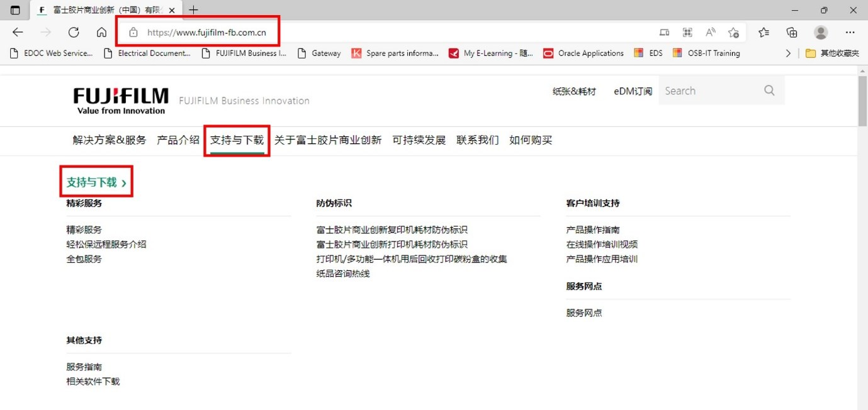Start Read Aloud for this page
Image resolution: width=868 pixels, height=410 pixels.
coord(711,33)
